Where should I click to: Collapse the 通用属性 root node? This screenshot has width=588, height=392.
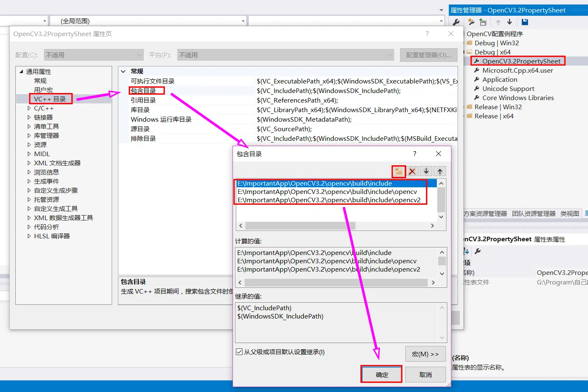click(x=21, y=71)
